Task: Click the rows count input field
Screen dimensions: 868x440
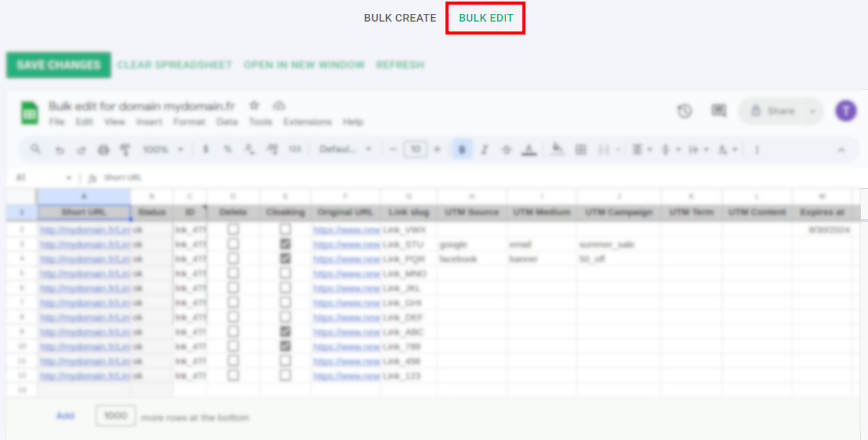Action: click(116, 416)
